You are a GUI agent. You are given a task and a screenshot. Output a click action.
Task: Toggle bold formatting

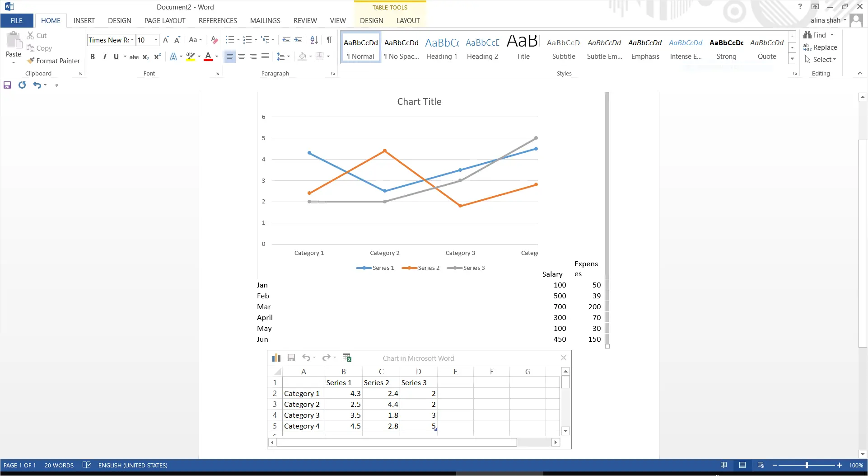tap(93, 57)
